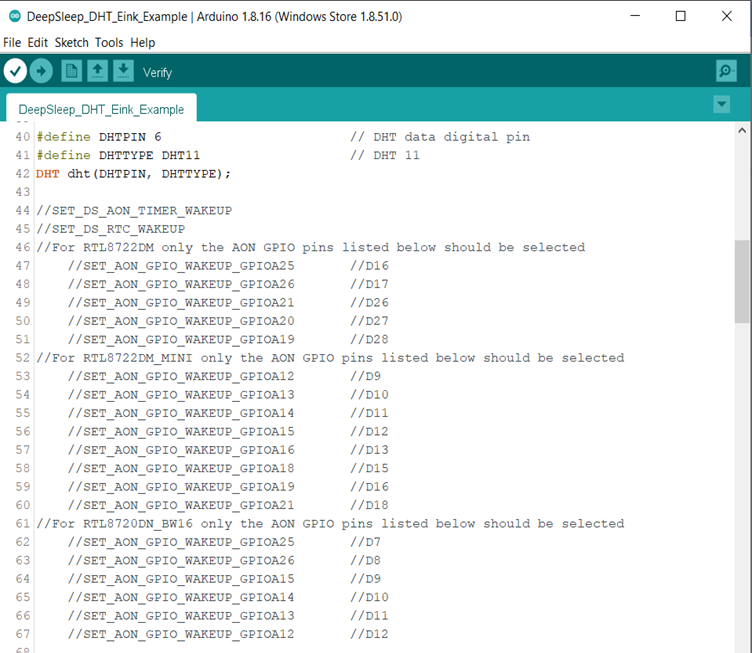Minimize the Arduino window
Image resolution: width=752 pixels, height=653 pixels.
(x=635, y=16)
